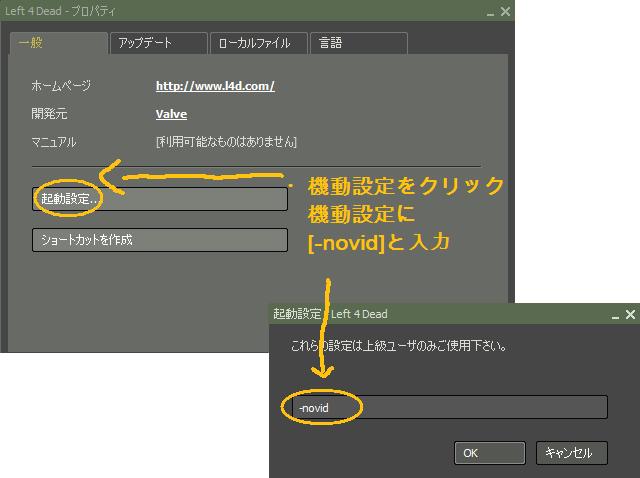
Task: Click the これらの設定は上級ユーザのみ warning text
Action: click(399, 346)
